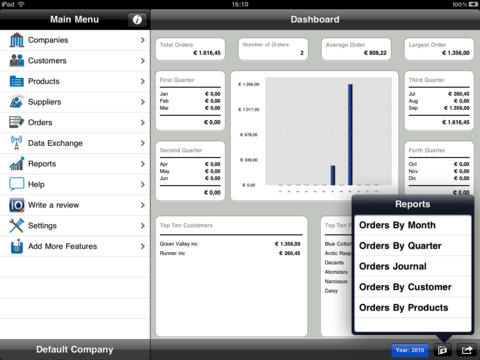Click the Write a review icon
Image resolution: width=480 pixels, height=360 pixels.
[17, 205]
